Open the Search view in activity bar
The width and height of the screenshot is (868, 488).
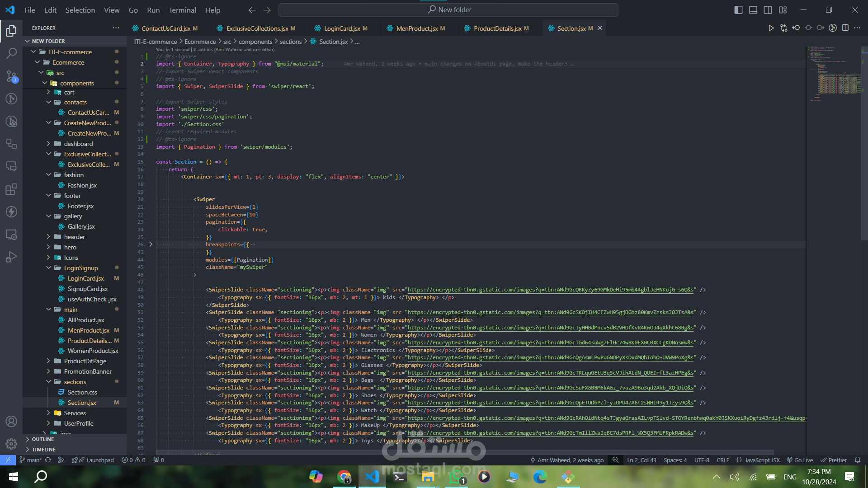(x=11, y=53)
